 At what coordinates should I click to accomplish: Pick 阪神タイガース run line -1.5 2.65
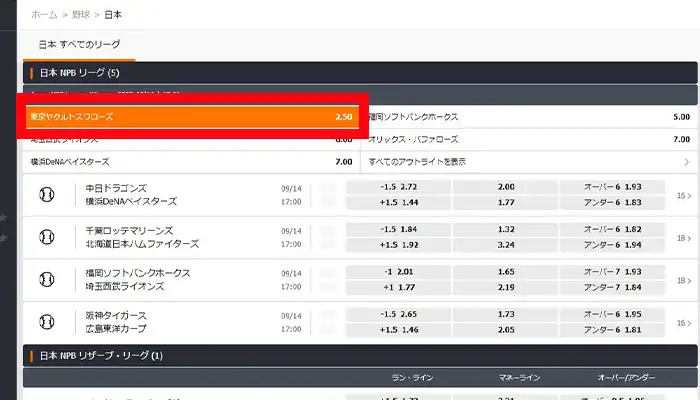[x=399, y=314]
